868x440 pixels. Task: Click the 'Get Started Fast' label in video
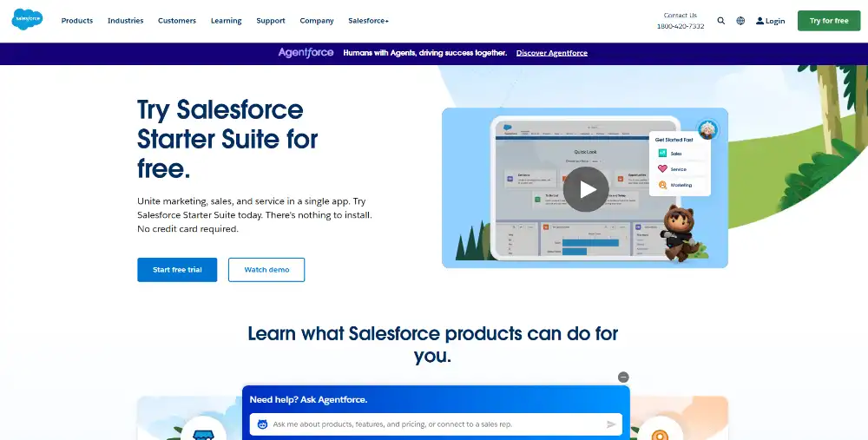pos(674,140)
